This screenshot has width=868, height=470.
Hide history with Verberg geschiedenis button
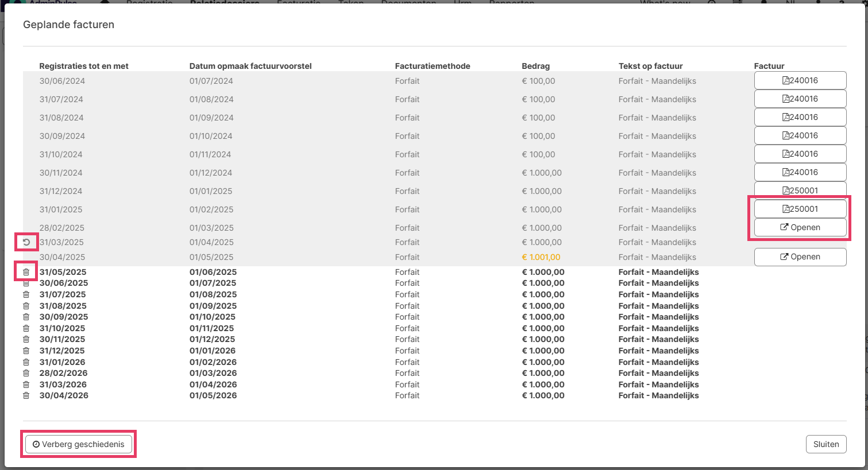pyautogui.click(x=79, y=444)
